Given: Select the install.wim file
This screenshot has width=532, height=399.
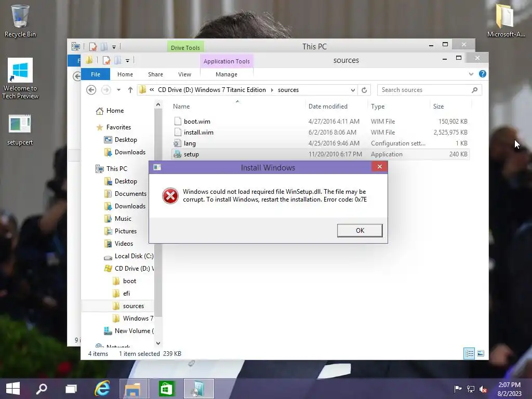Looking at the screenshot, I should (320, 132).
